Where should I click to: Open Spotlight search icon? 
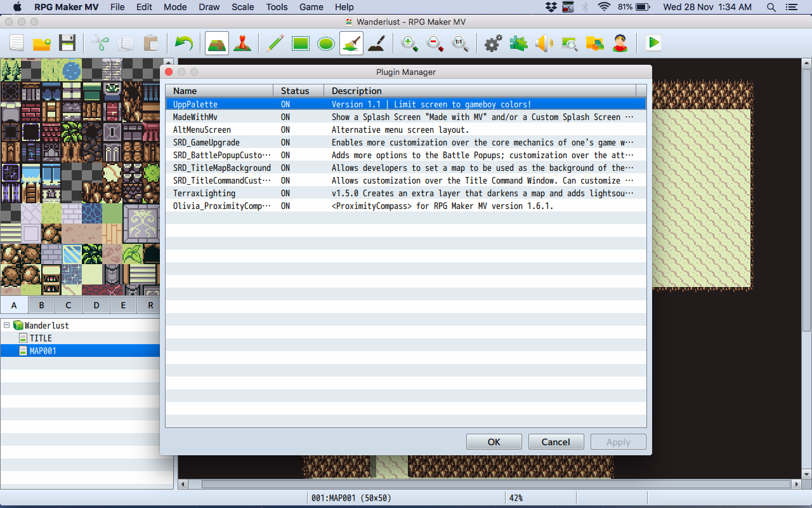[771, 7]
